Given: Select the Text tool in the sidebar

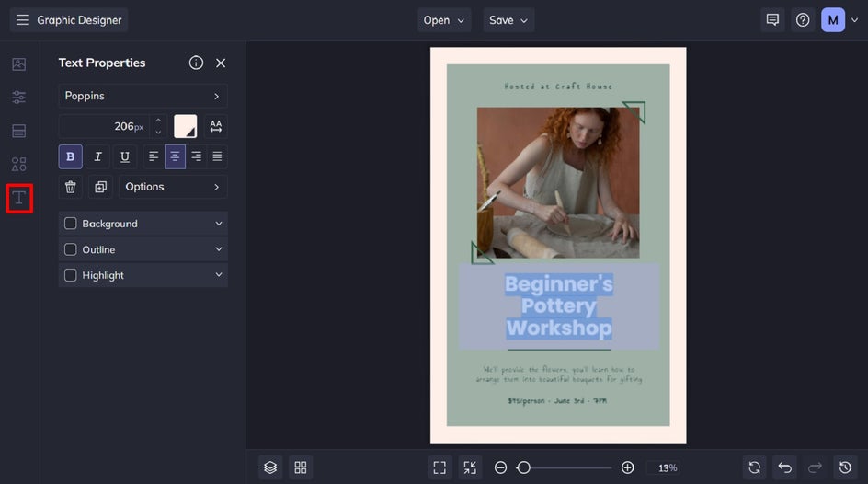Looking at the screenshot, I should (19, 198).
